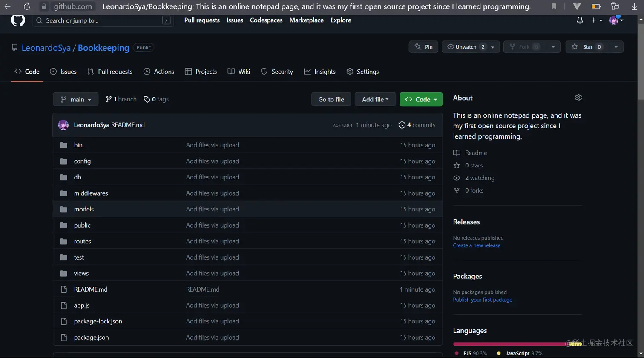
Task: Click the README.md file icon
Action: tap(64, 289)
